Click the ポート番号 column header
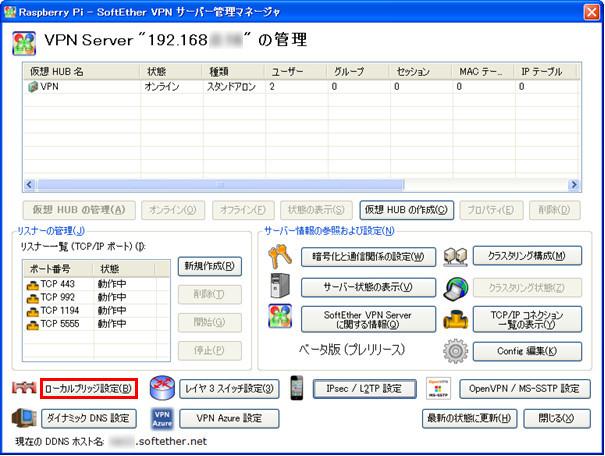The height and width of the screenshot is (456, 605). click(x=58, y=269)
